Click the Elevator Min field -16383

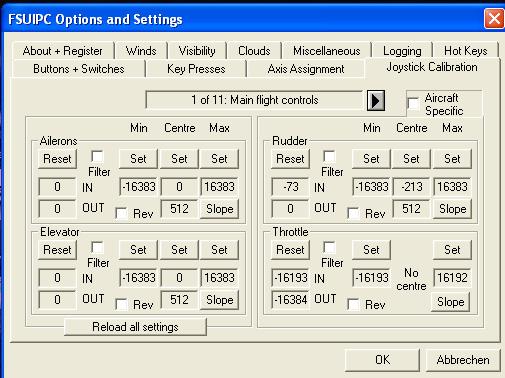tap(138, 278)
